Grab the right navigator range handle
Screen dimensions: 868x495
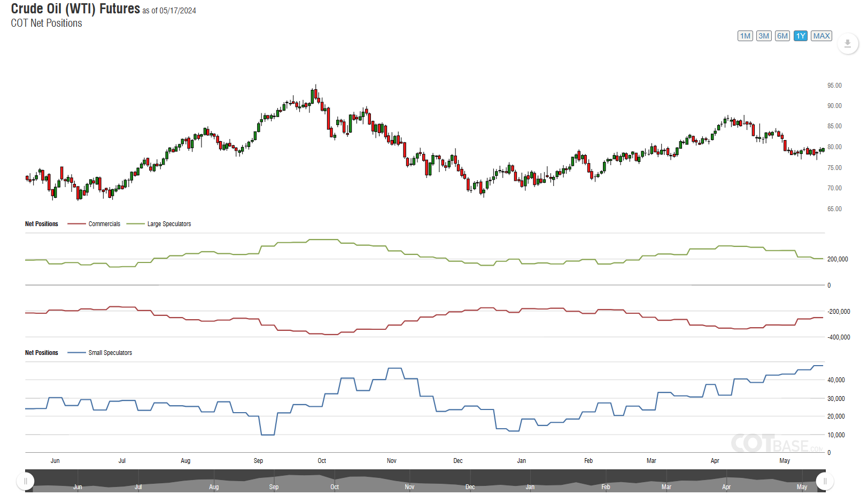(x=825, y=481)
